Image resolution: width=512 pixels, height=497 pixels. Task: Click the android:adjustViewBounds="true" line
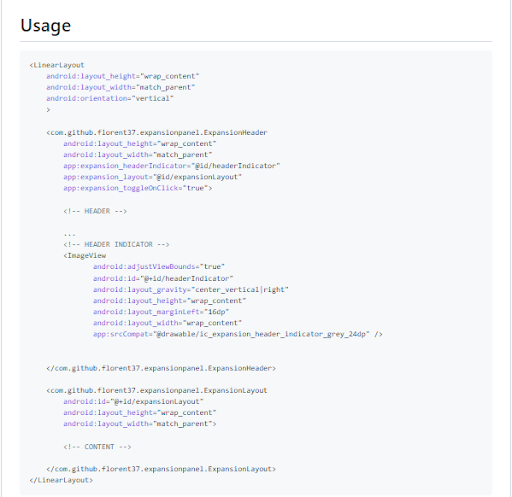tap(159, 267)
